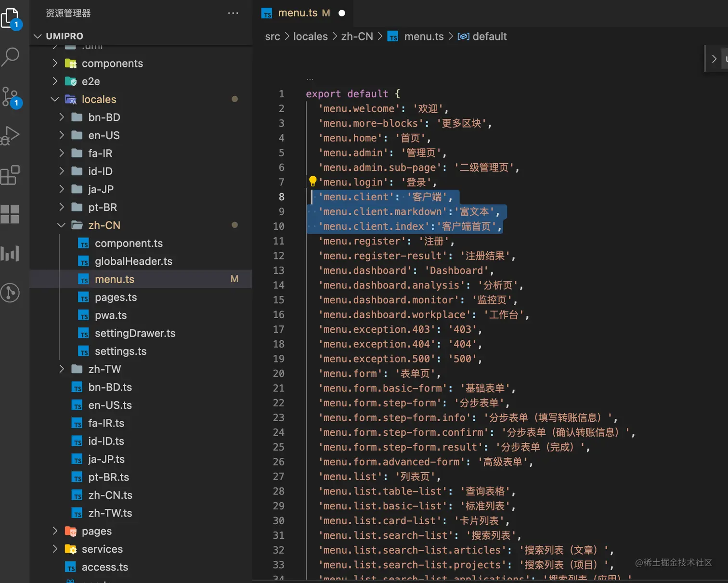The image size is (728, 583).
Task: Click the locales folder icon
Action: [71, 100]
